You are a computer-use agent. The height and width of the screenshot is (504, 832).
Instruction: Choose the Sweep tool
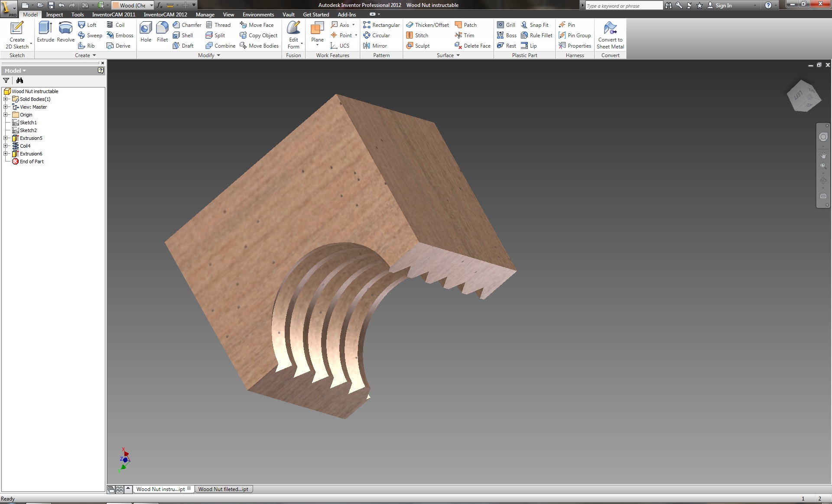pyautogui.click(x=90, y=35)
